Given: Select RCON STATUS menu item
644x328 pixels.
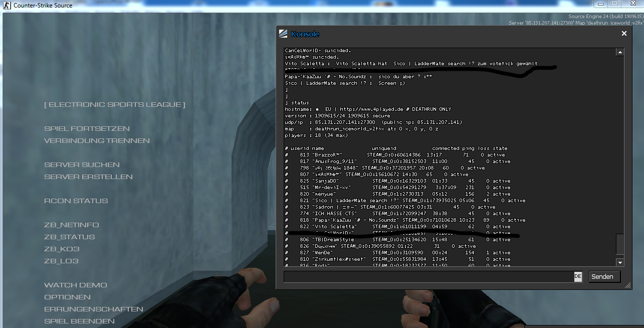Looking at the screenshot, I should point(76,201).
